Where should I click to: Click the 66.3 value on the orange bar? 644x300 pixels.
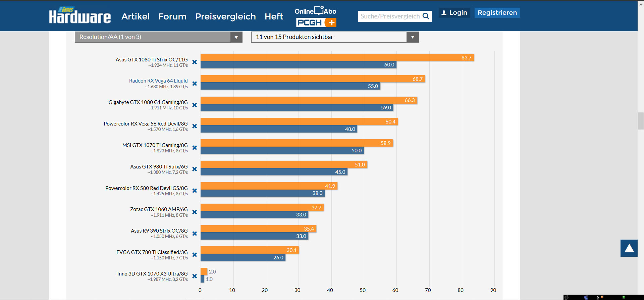410,100
